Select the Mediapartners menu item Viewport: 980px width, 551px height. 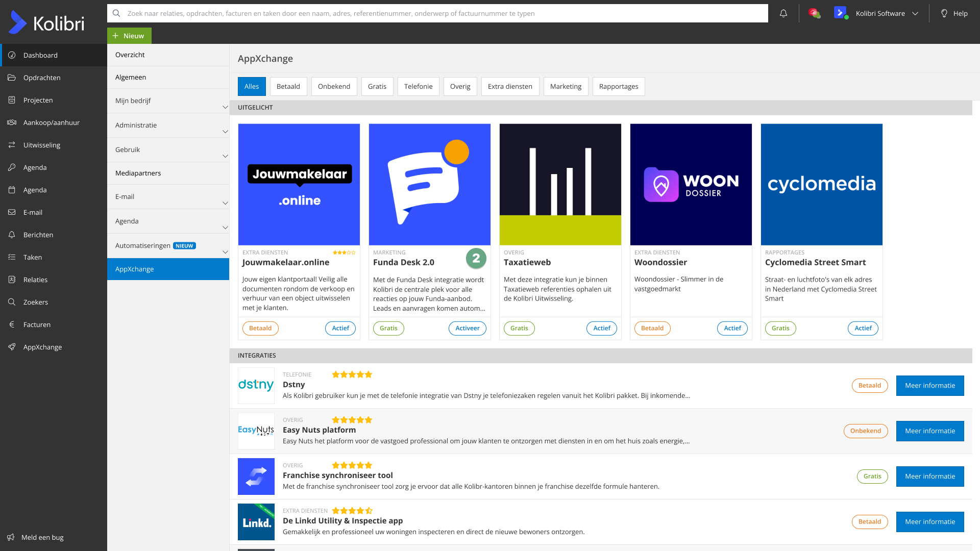pos(138,173)
